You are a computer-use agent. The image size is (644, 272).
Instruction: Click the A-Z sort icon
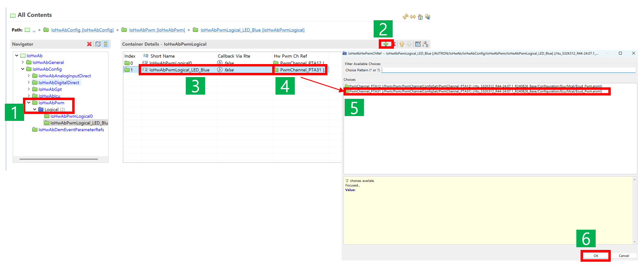click(425, 44)
